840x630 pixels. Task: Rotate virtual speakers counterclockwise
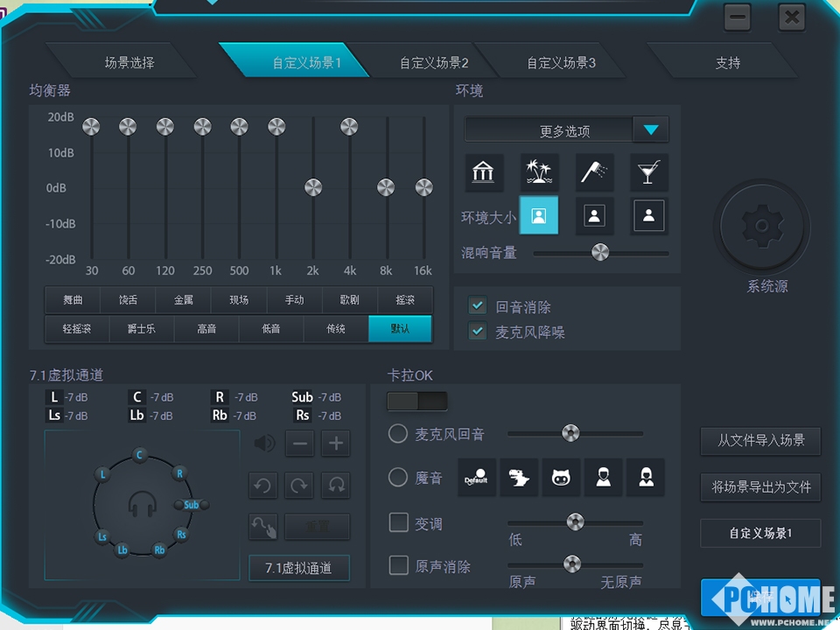point(262,484)
